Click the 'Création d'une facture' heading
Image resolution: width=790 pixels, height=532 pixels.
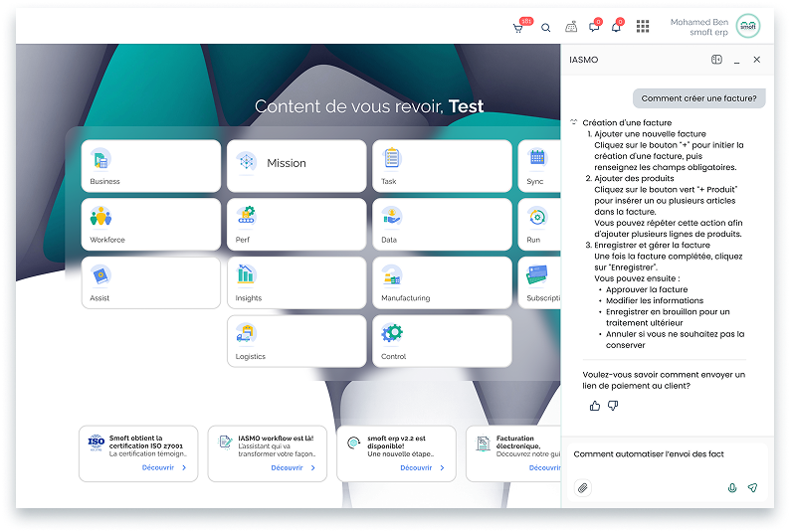tap(627, 123)
